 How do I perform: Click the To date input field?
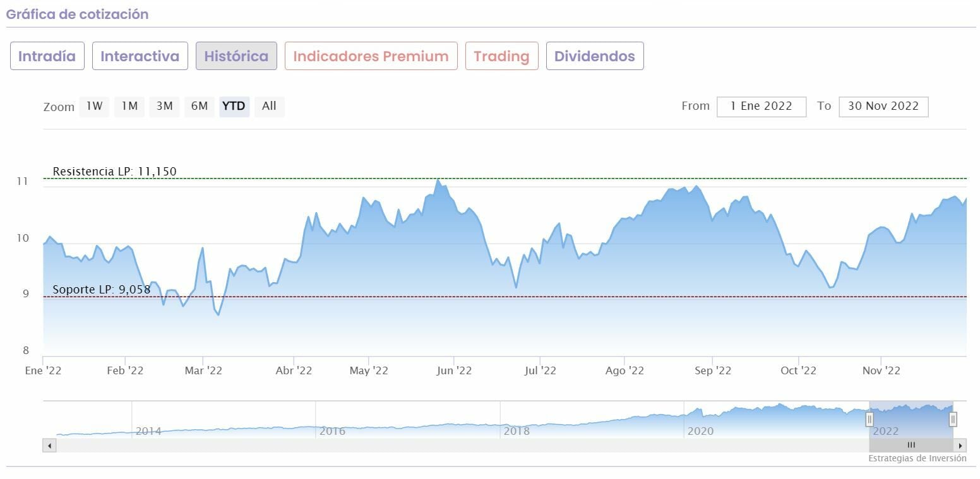[883, 107]
